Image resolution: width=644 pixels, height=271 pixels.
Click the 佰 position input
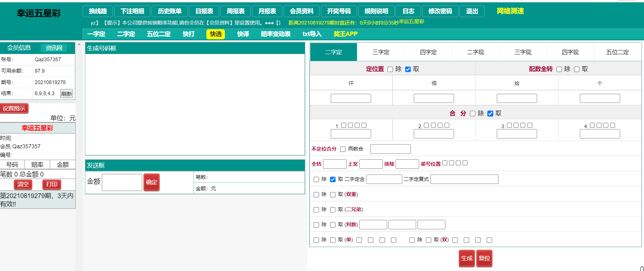click(x=434, y=98)
